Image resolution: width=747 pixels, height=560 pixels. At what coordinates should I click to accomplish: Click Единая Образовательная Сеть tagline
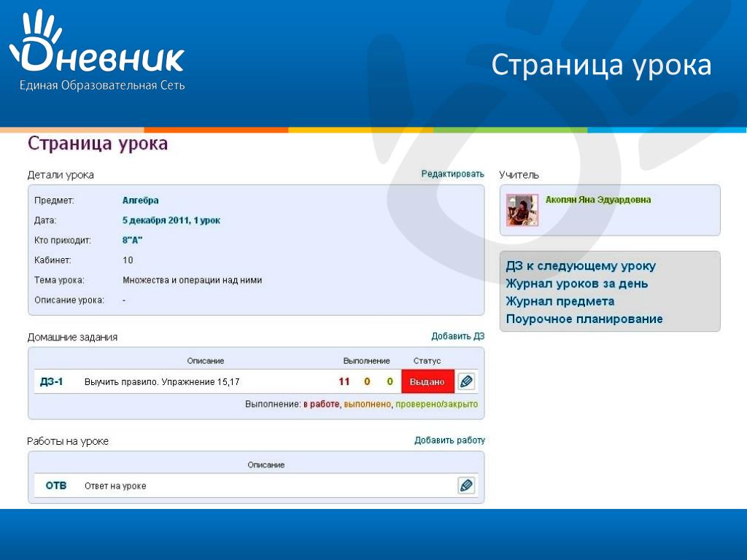click(102, 86)
